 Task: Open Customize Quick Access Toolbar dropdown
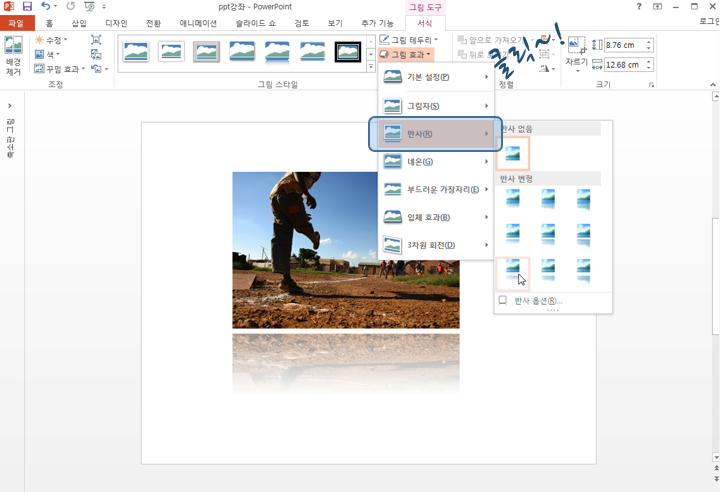(x=104, y=7)
